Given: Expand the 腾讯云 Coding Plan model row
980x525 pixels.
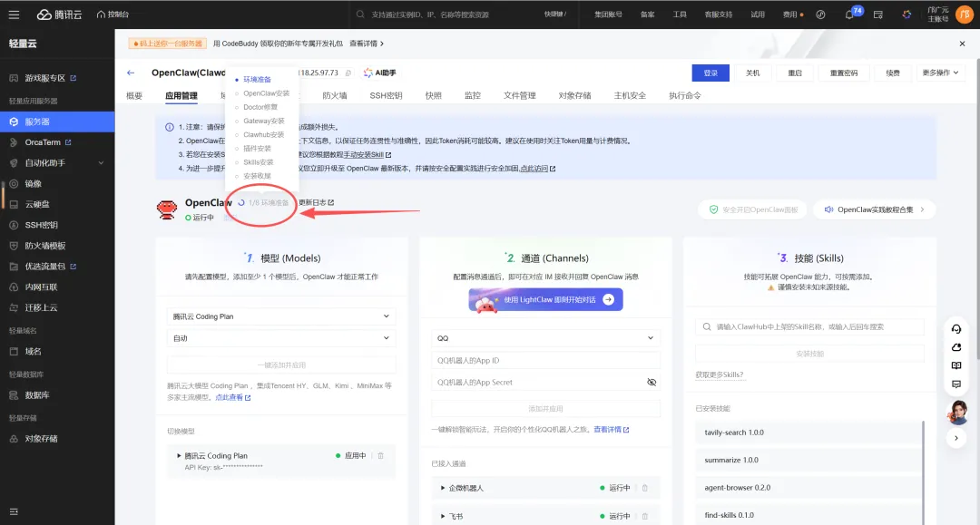Looking at the screenshot, I should point(179,456).
